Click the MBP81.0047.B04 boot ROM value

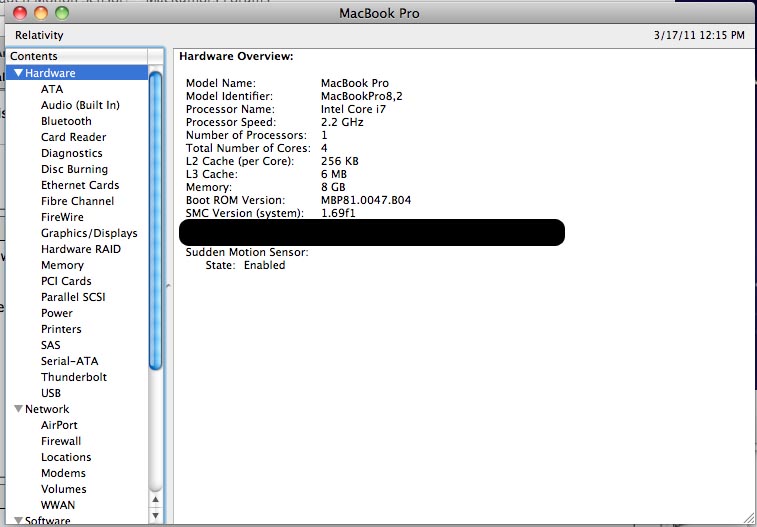(366, 200)
